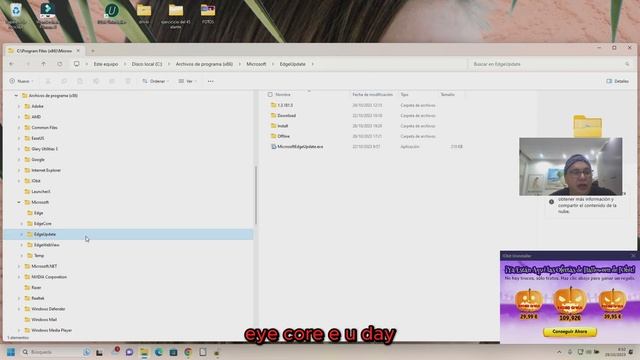
Task: Sort by the Nombre column header
Action: click(x=283, y=94)
